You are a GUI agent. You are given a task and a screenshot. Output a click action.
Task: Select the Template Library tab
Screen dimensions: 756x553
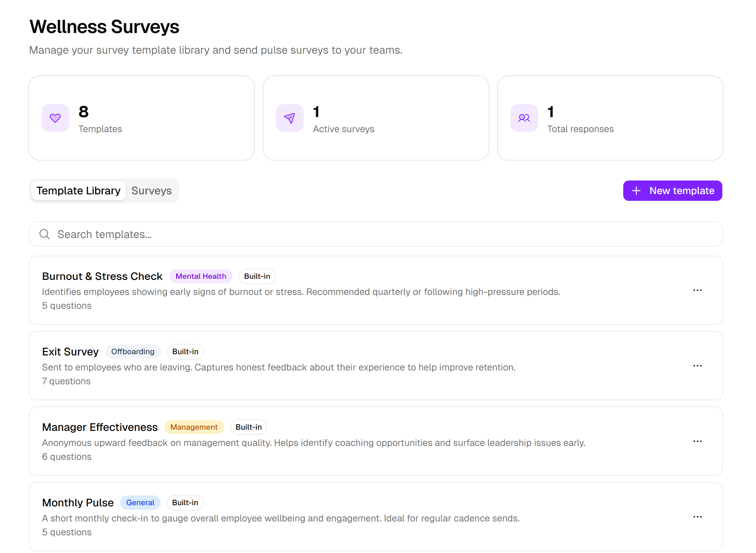pos(78,191)
